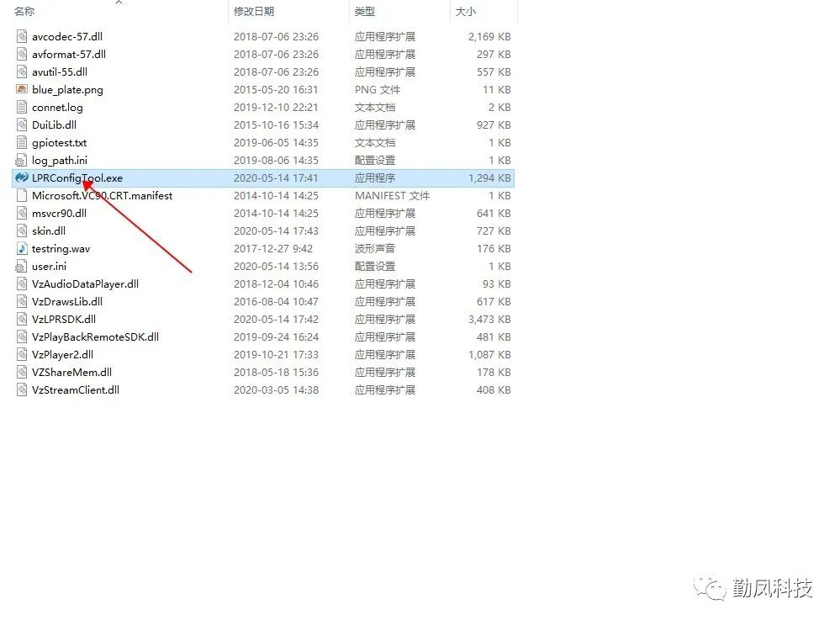The height and width of the screenshot is (625, 840).
Task: Select the user.ini settings icon
Action: point(21,267)
